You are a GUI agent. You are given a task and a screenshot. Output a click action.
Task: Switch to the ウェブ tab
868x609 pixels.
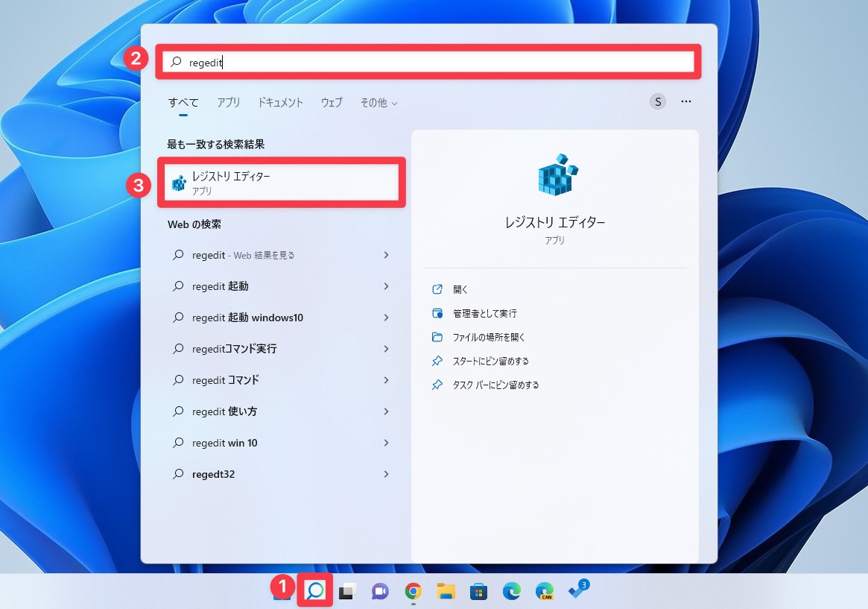pos(332,102)
